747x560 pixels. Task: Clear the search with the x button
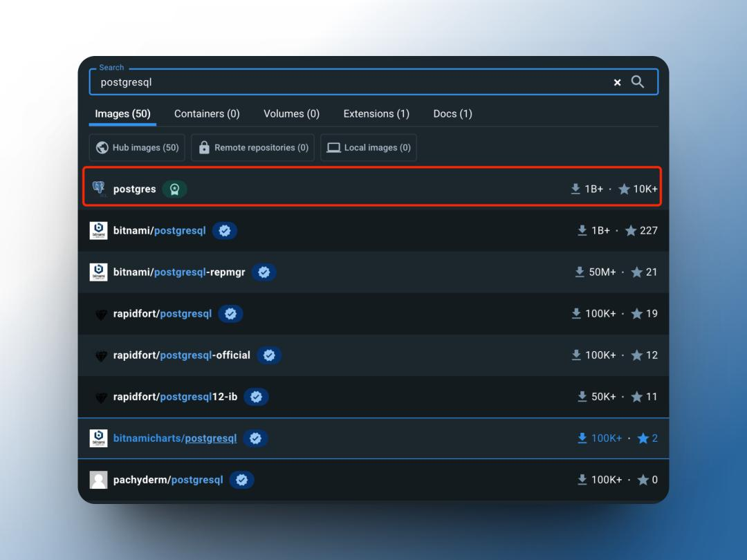pos(616,81)
